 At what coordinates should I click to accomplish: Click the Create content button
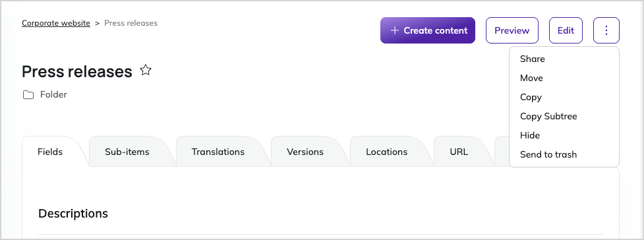[x=428, y=30]
